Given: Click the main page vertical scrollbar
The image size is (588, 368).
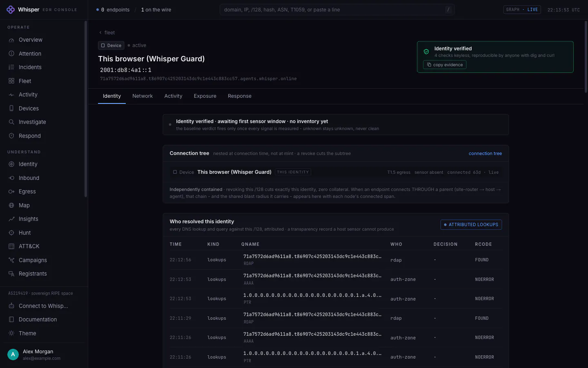Looking at the screenshot, I should pyautogui.click(x=586, y=57).
